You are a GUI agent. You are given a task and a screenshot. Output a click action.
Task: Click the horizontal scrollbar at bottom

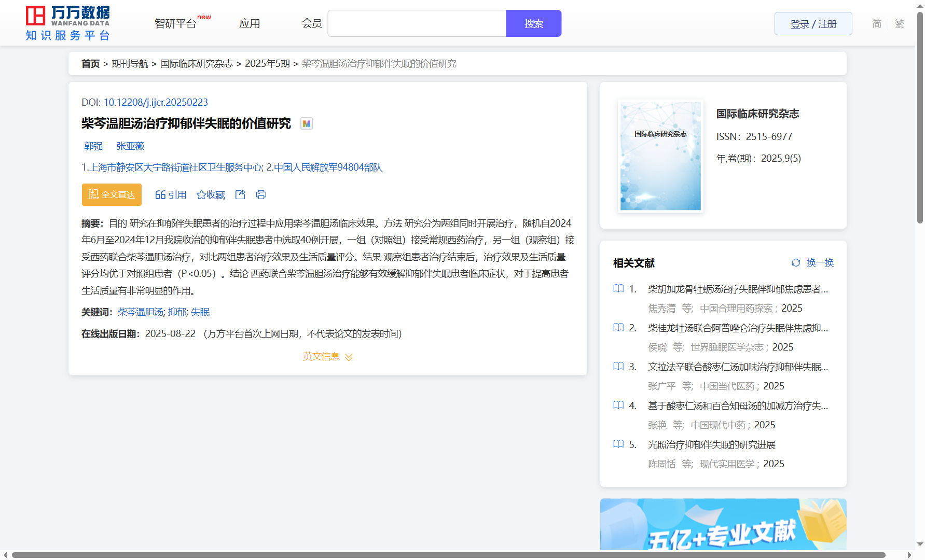[x=448, y=555]
